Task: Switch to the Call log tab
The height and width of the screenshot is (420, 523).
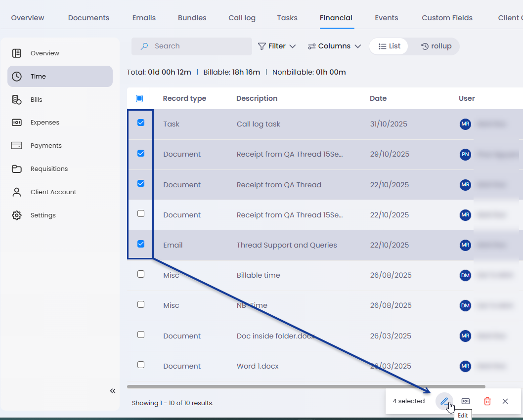Action: click(x=242, y=18)
